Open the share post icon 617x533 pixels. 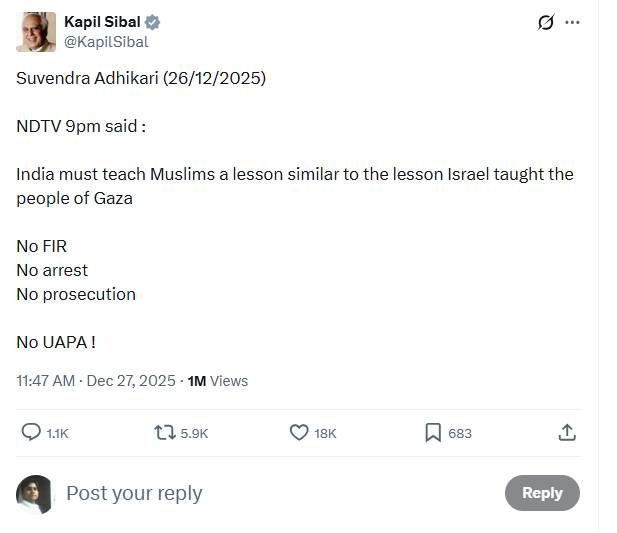566,432
